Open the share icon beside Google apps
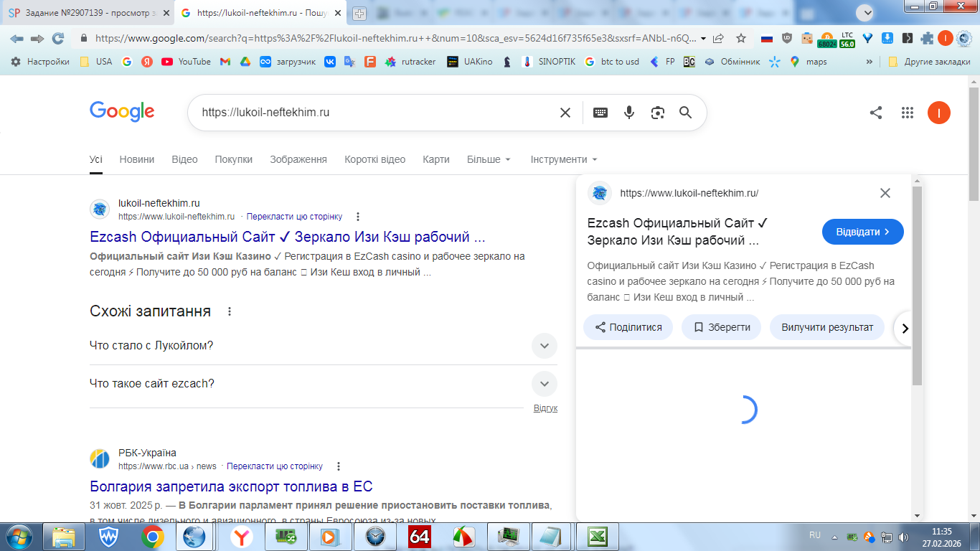 point(876,113)
